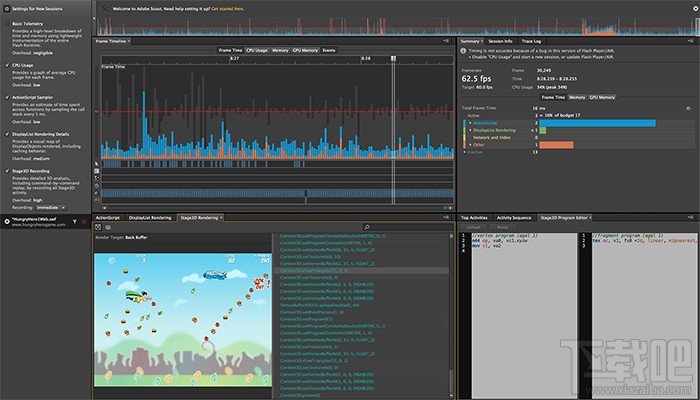Toggle Events view in Frame Timeline

[x=329, y=50]
